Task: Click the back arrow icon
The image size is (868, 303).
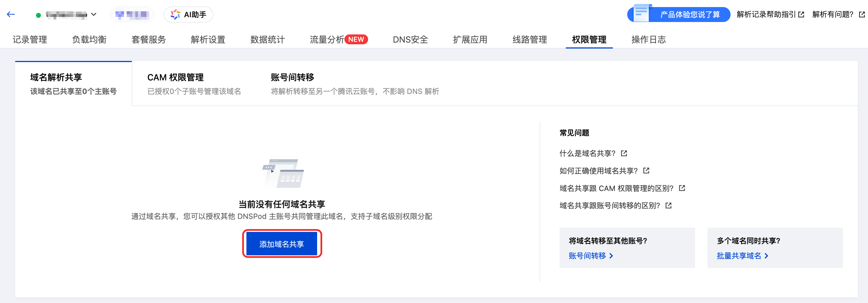Action: 11,14
